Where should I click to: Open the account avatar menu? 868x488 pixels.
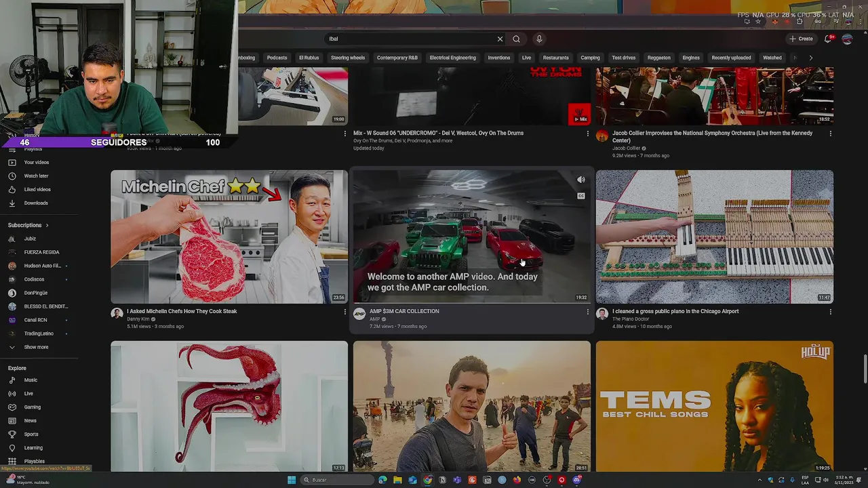point(847,39)
